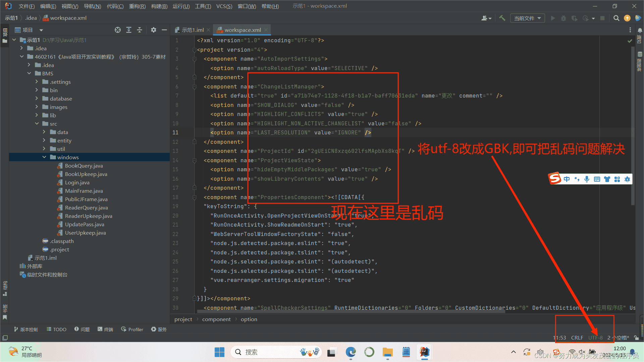Collapse the BMS folder
Screen dimensions: 644x362
29,73
